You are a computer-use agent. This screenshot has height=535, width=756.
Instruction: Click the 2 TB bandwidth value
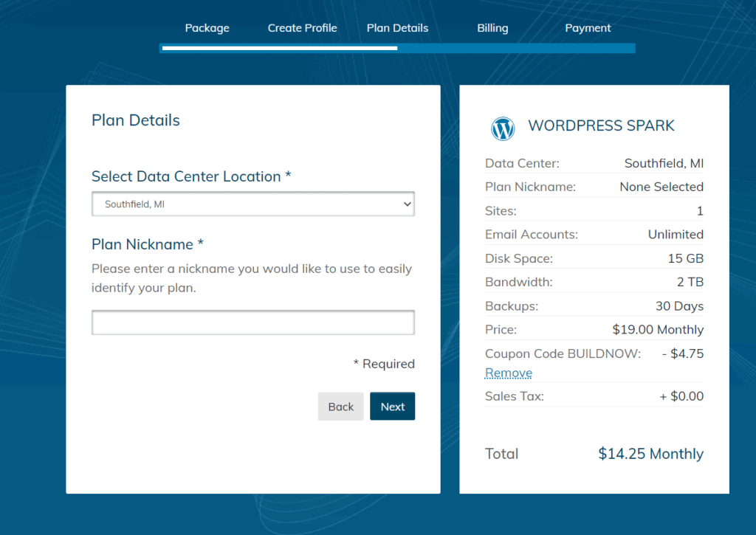pos(690,282)
